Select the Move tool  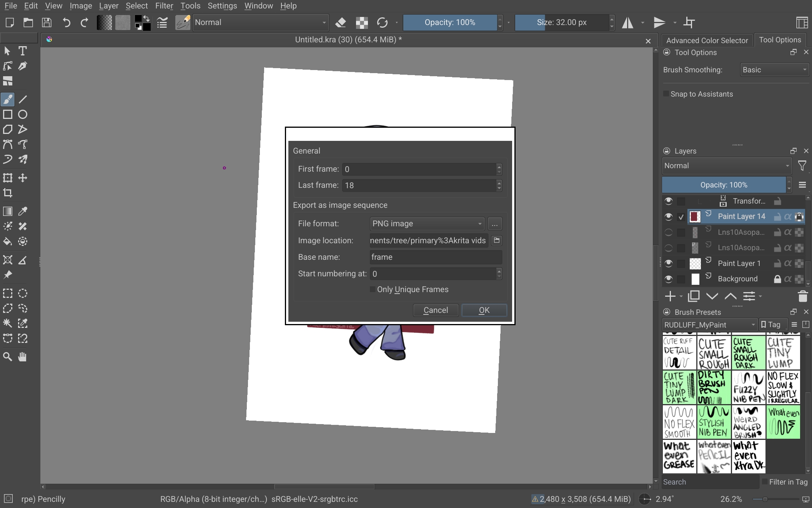click(23, 178)
